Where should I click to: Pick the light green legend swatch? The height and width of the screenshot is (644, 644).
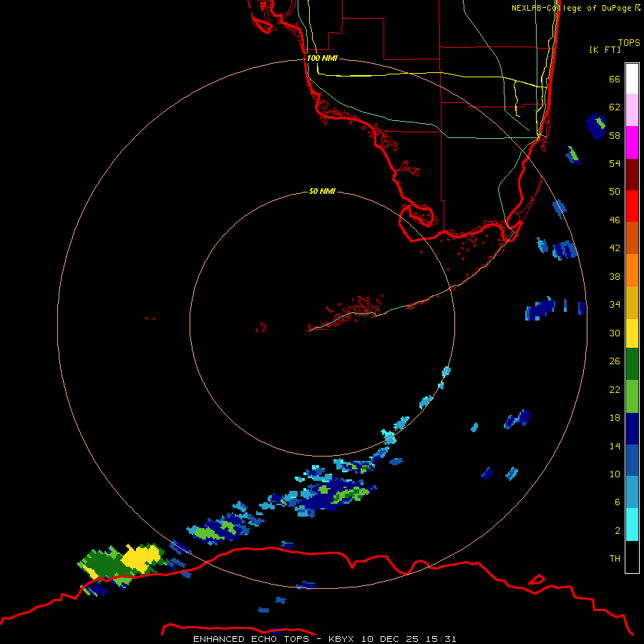tap(632, 396)
